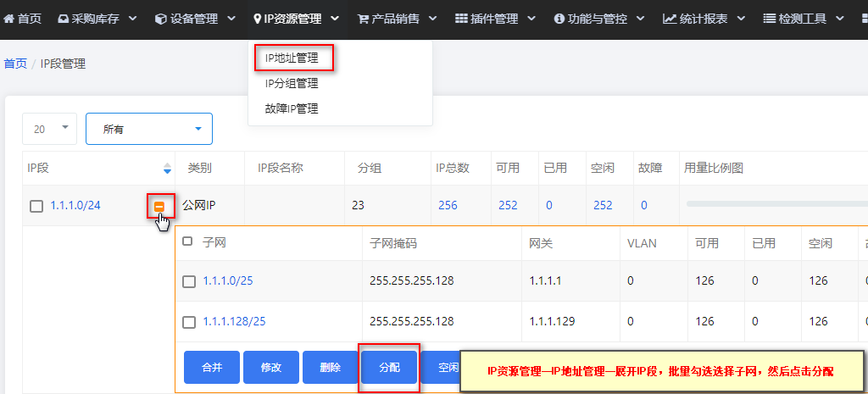Viewport: 868px width, 394px height.
Task: Choose IP分组管理 from the open menu
Action: [292, 84]
